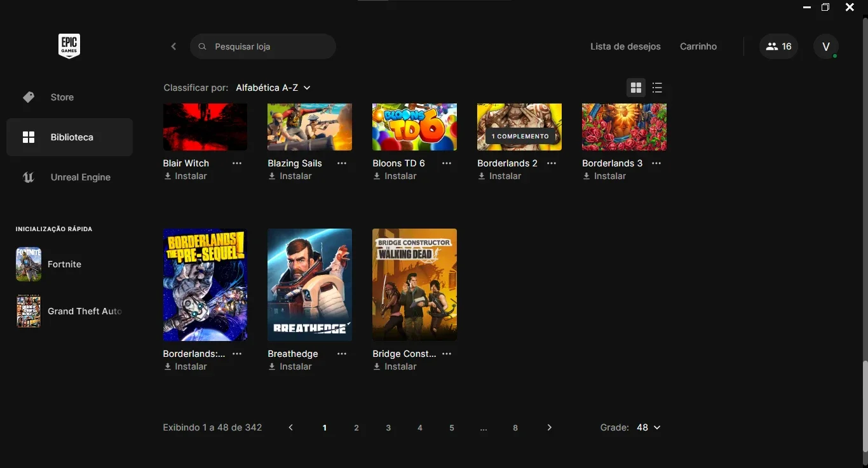This screenshot has width=868, height=468.
Task: Go to page 3
Action: click(388, 427)
